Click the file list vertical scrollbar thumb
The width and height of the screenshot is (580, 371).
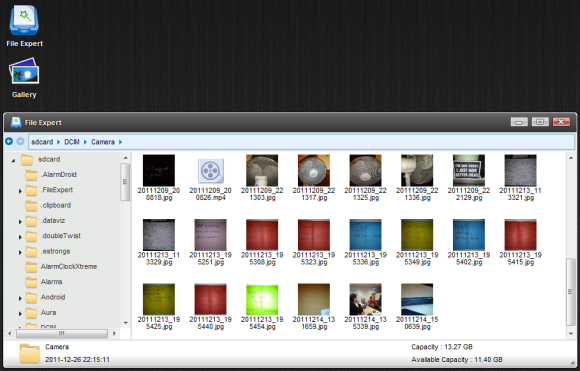pos(571,292)
